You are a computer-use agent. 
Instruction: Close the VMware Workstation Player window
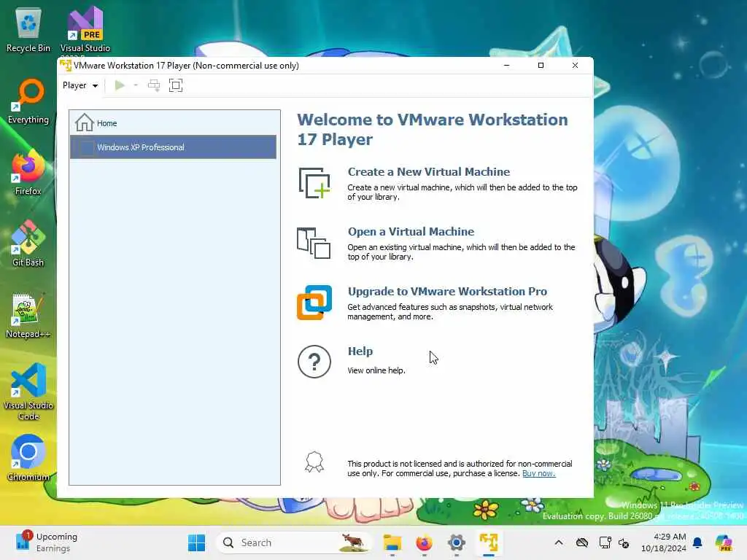tap(575, 65)
